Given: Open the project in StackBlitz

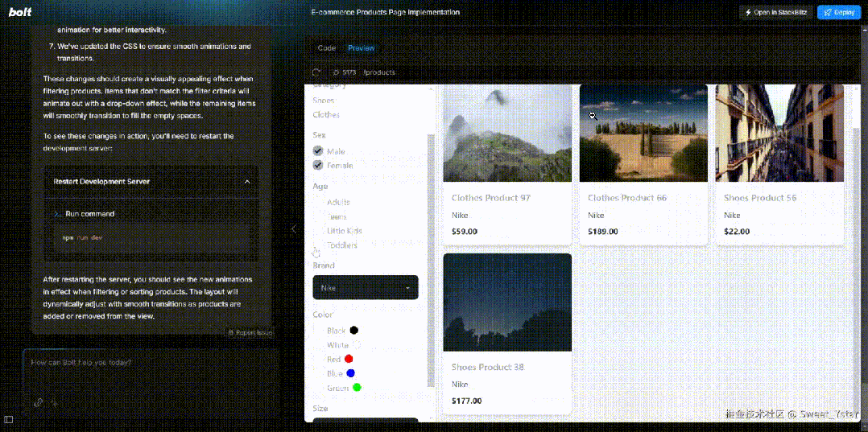Looking at the screenshot, I should point(775,12).
